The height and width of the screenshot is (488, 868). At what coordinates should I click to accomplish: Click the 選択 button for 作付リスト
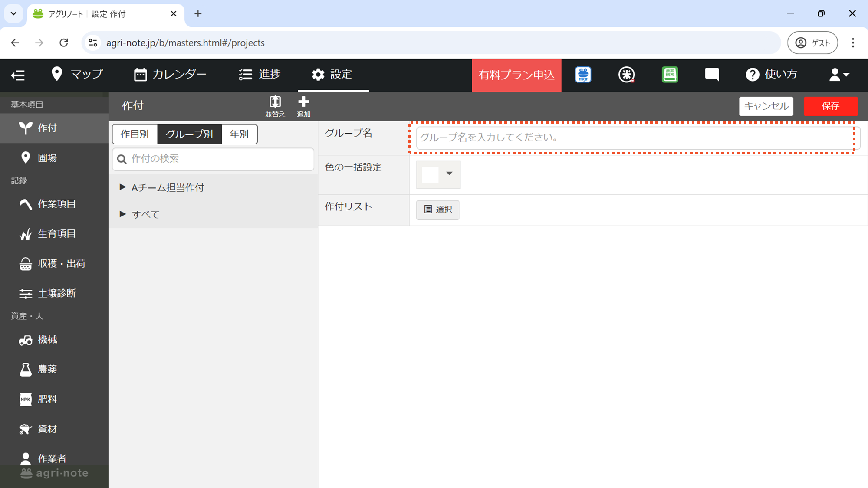click(x=437, y=210)
